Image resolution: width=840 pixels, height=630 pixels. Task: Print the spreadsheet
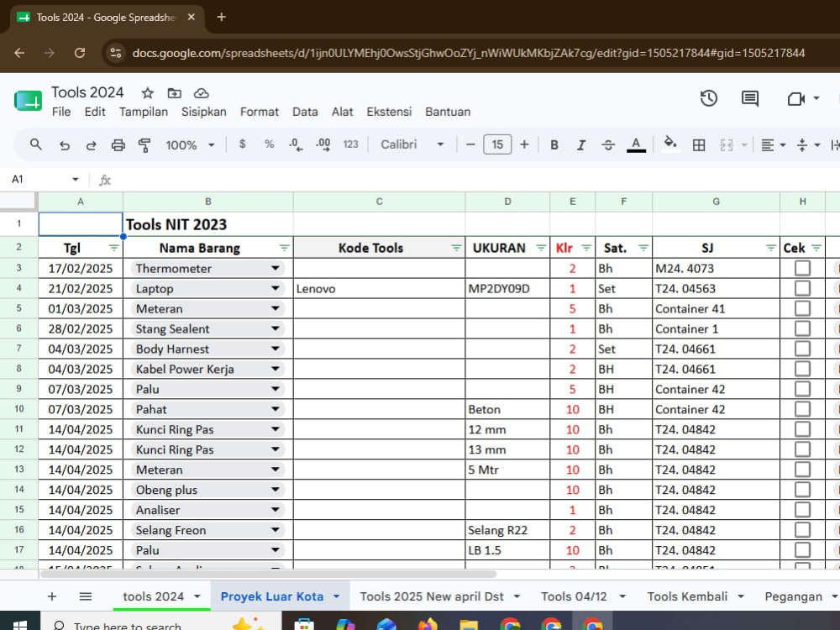(x=118, y=145)
